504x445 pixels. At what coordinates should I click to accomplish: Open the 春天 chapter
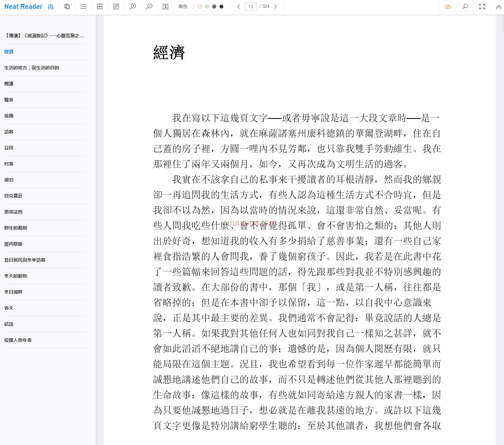(45, 308)
